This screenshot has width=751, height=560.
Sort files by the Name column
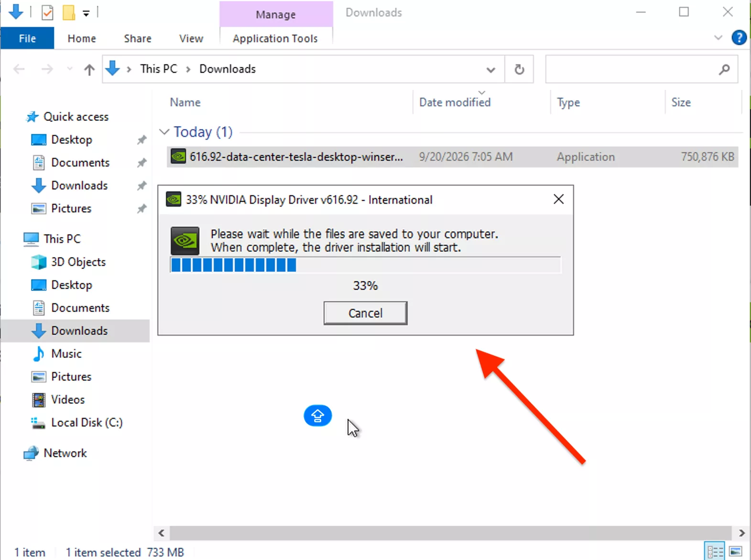click(185, 102)
